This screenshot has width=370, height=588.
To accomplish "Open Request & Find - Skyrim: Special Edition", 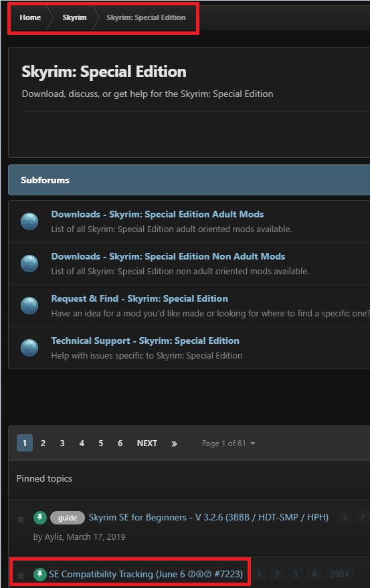I will click(140, 298).
